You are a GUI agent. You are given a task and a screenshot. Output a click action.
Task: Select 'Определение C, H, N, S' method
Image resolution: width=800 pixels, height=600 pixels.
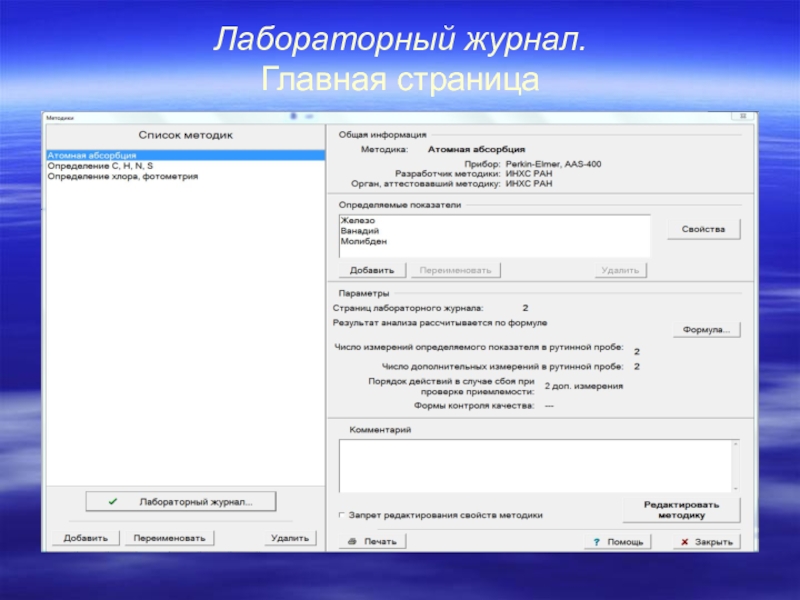(186, 166)
